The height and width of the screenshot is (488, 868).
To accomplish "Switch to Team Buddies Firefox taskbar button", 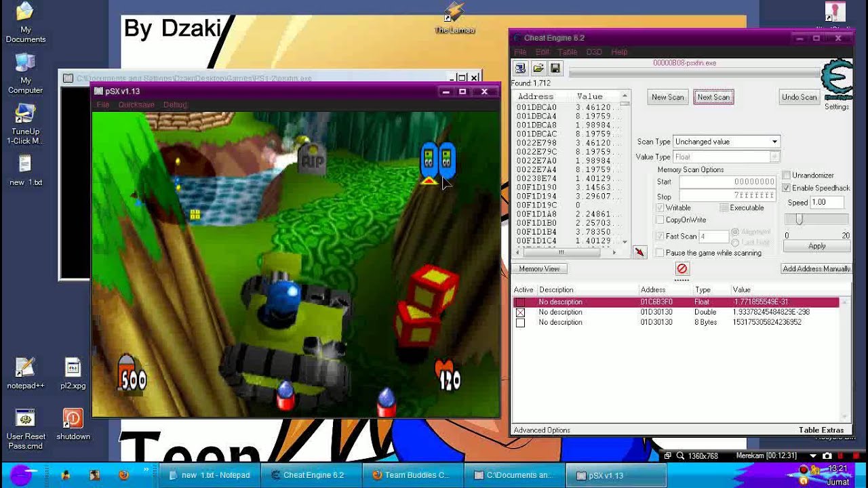I will click(x=413, y=475).
